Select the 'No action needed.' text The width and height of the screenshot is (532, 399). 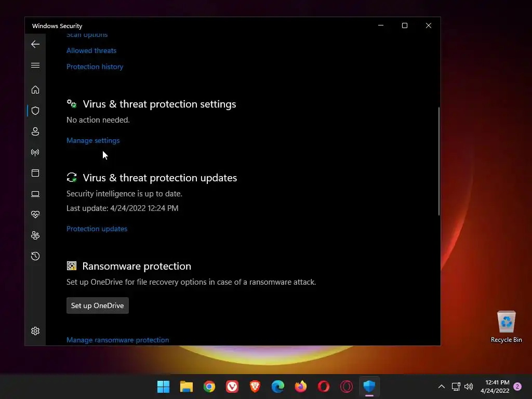tap(98, 120)
